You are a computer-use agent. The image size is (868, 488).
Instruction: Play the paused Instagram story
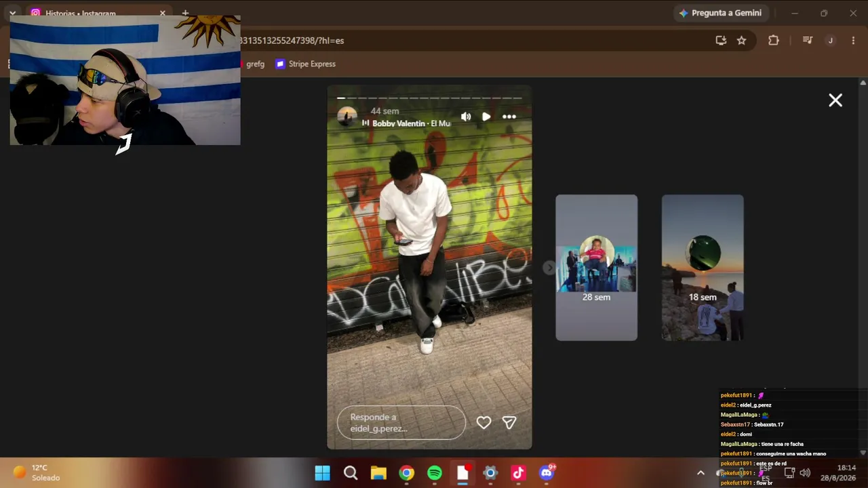pyautogui.click(x=486, y=117)
